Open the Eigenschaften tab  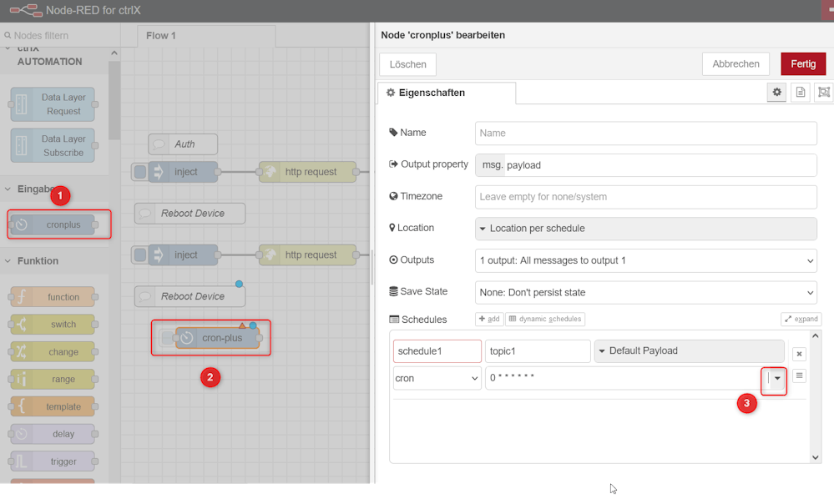pyautogui.click(x=447, y=93)
